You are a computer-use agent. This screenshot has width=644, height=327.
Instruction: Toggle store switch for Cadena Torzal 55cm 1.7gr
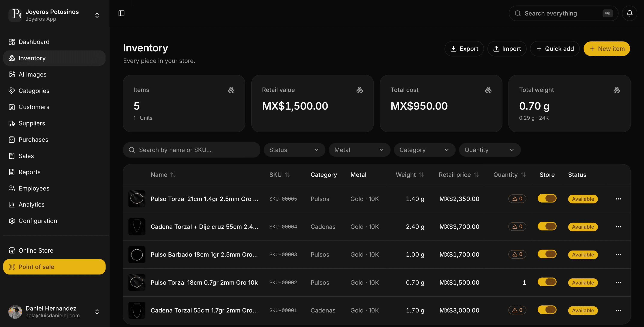[547, 310]
